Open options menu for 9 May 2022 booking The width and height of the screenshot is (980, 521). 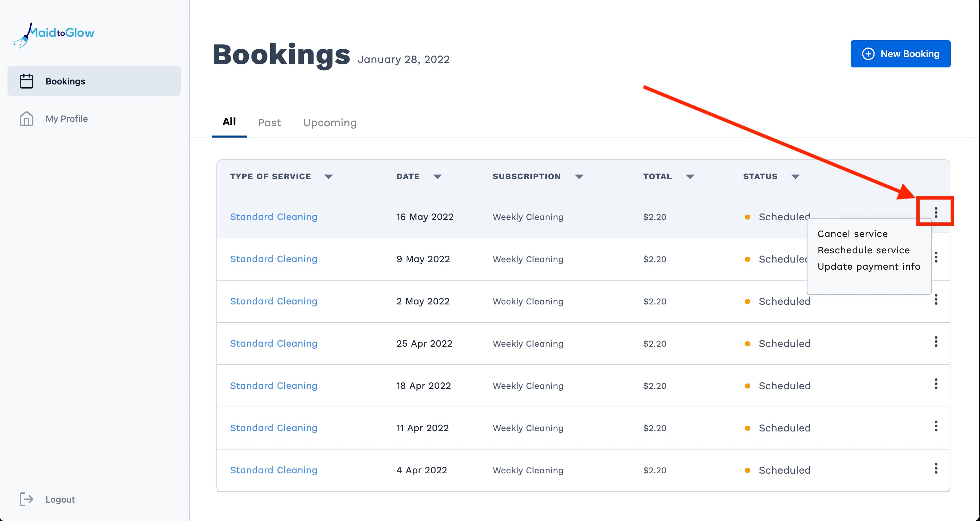936,257
